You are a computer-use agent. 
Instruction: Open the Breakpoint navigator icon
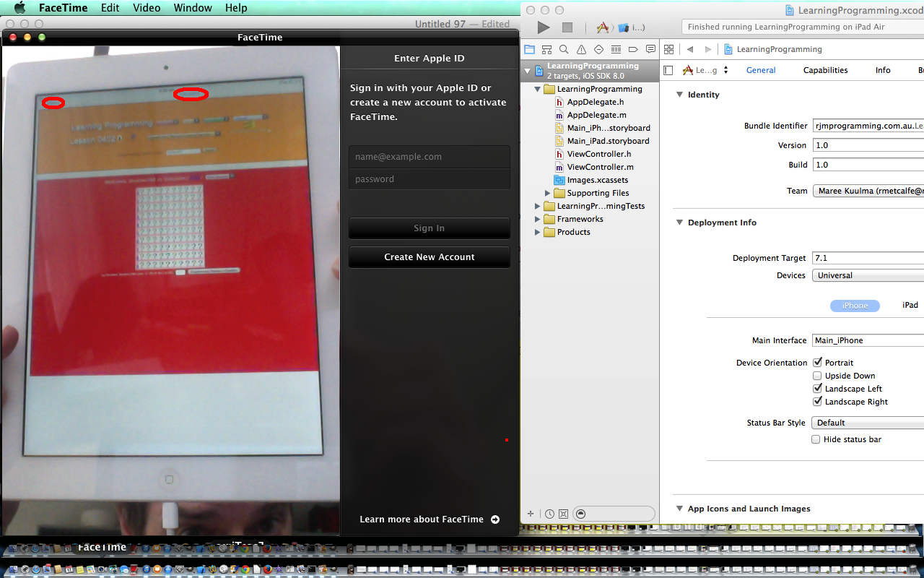coord(633,49)
